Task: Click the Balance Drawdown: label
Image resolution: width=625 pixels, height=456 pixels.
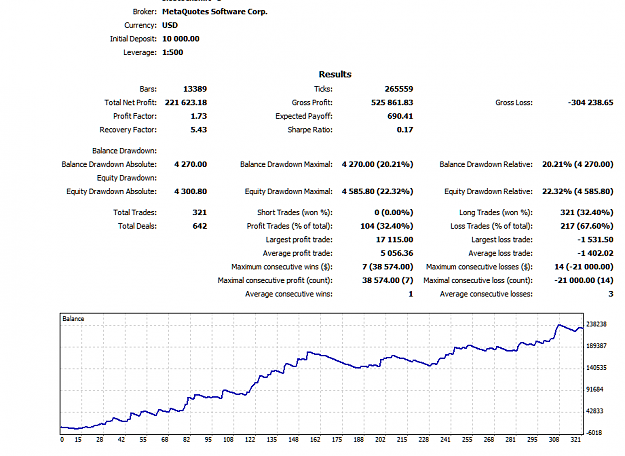Action: point(124,151)
